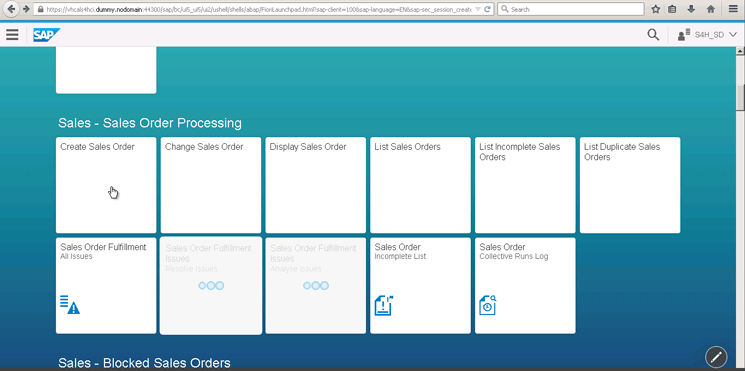Image resolution: width=745 pixels, height=371 pixels.
Task: Click the browser Search input field
Action: pos(571,9)
